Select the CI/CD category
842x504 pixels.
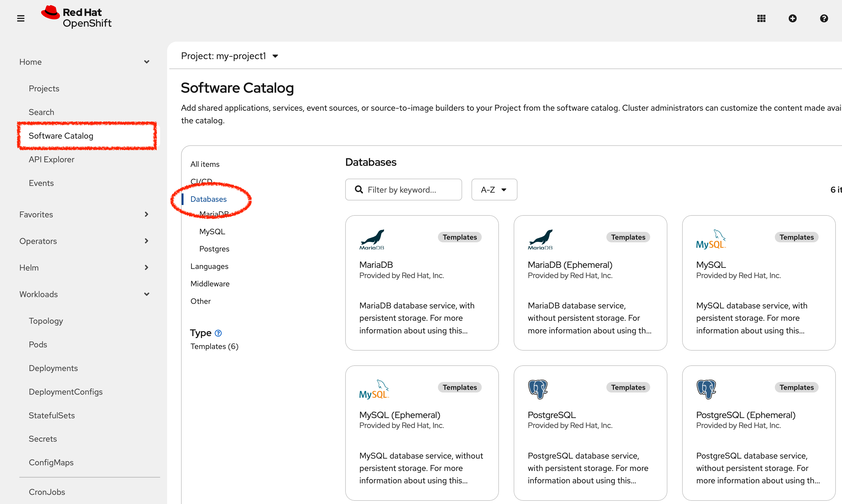[201, 181]
